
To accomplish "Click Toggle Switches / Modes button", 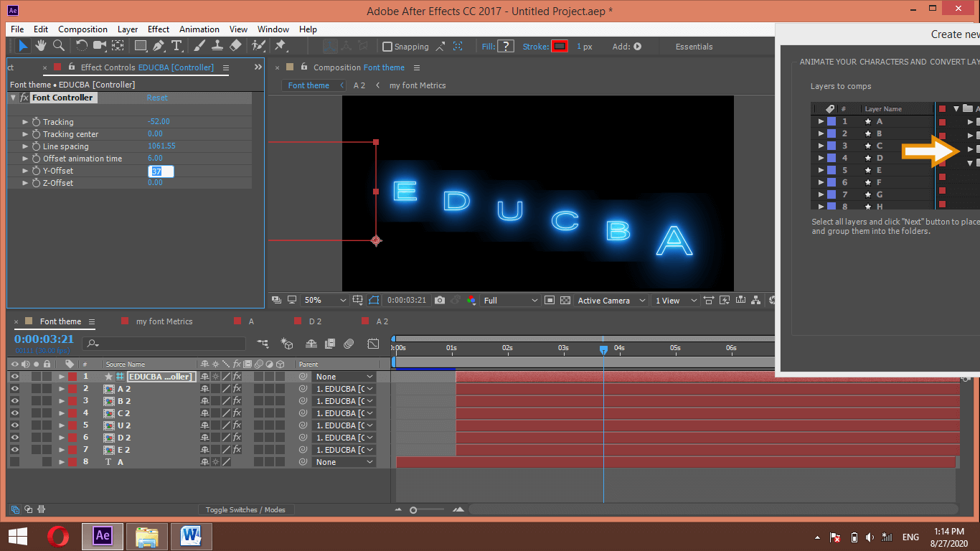I will click(x=245, y=510).
